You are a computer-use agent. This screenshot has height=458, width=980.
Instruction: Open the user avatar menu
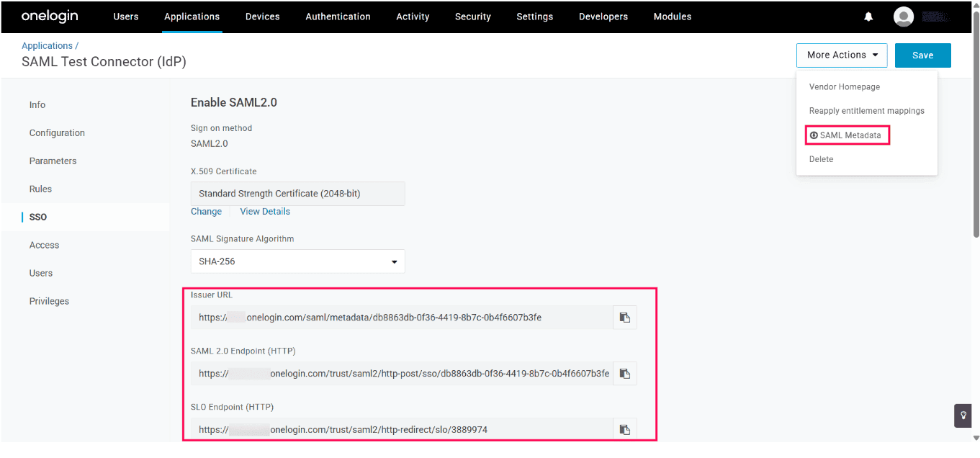pyautogui.click(x=904, y=17)
